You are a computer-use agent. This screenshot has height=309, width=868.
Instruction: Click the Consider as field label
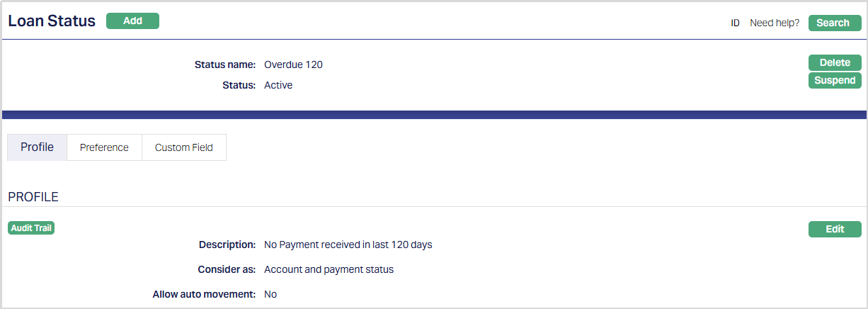(x=227, y=269)
